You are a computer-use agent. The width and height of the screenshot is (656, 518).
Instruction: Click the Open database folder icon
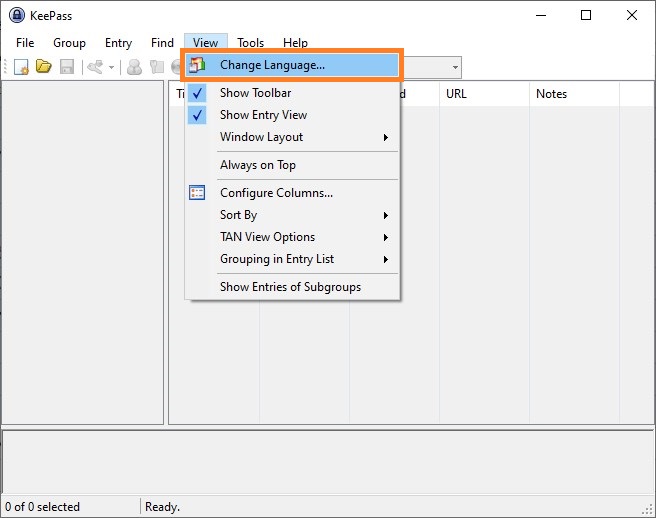(x=43, y=67)
